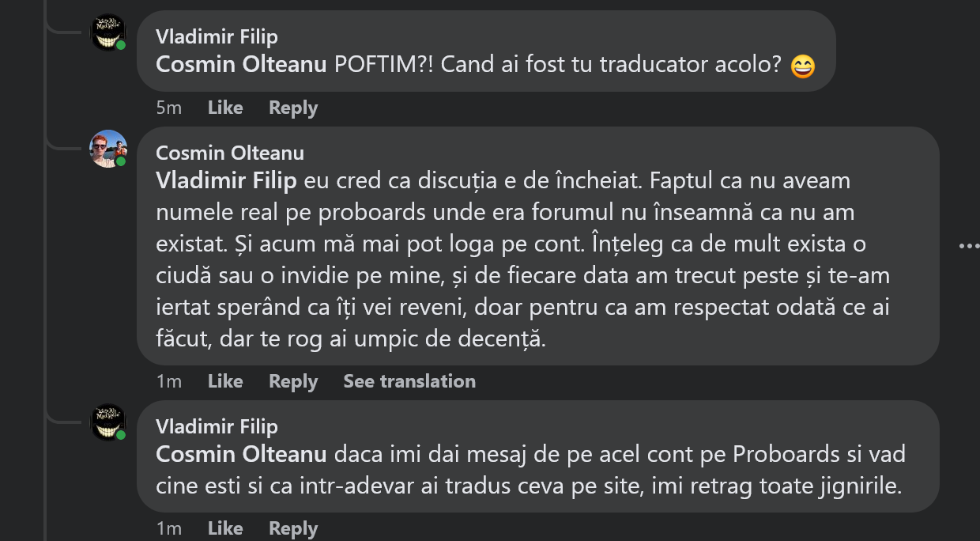Viewport: 980px width, 541px height.
Task: Click the Vladimir Filip mention in Cosmin's comment
Action: [226, 180]
